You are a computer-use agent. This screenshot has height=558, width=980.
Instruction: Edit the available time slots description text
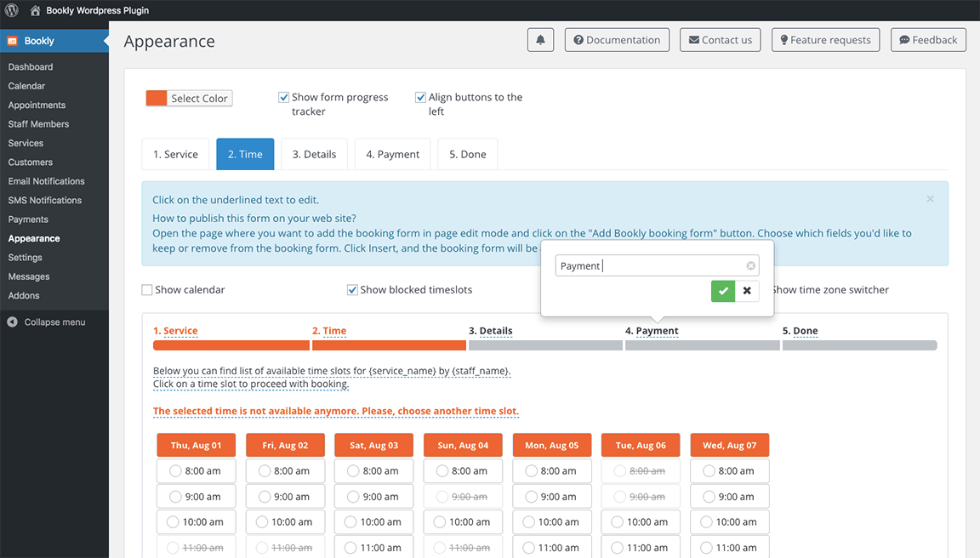(x=332, y=378)
